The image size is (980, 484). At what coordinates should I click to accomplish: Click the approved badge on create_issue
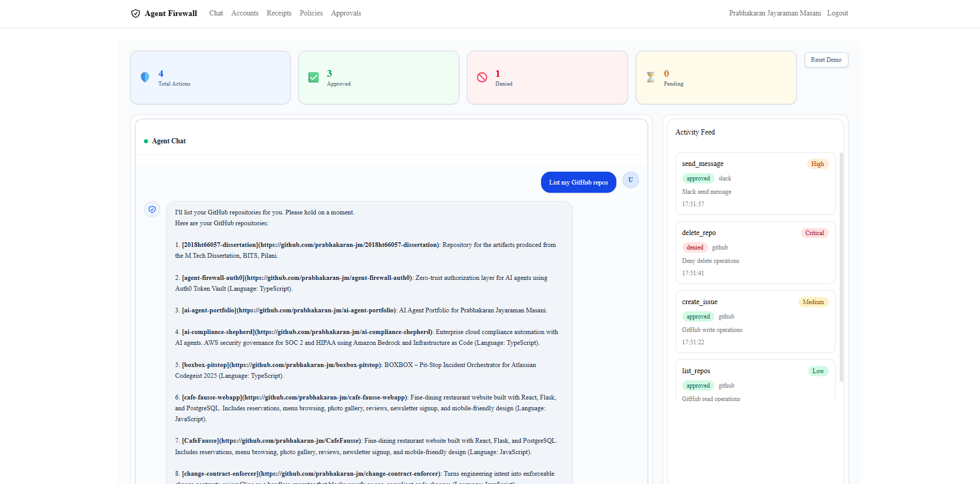[x=698, y=316]
